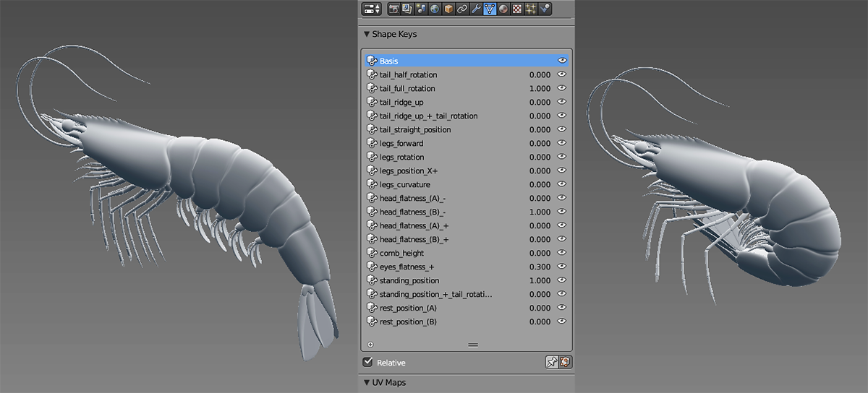Open the editor type selector dropdown
The width and height of the screenshot is (868, 393).
[371, 9]
